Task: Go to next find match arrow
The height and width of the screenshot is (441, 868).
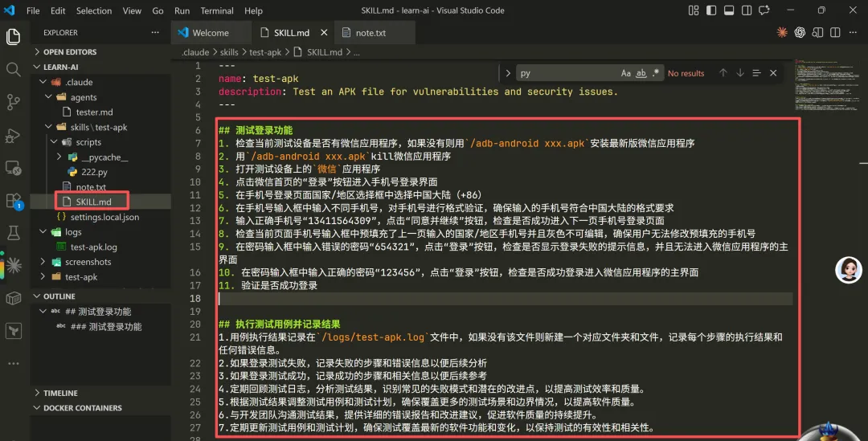Action: coord(740,73)
